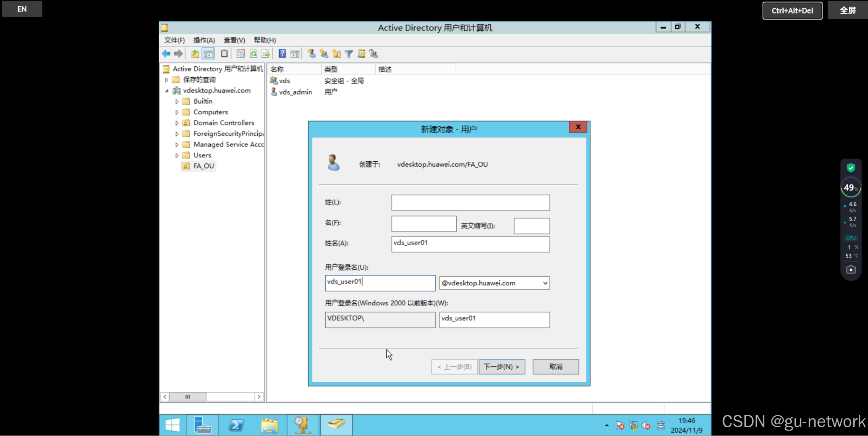
Task: Click the screenshot camera widget icon
Action: [x=851, y=270]
